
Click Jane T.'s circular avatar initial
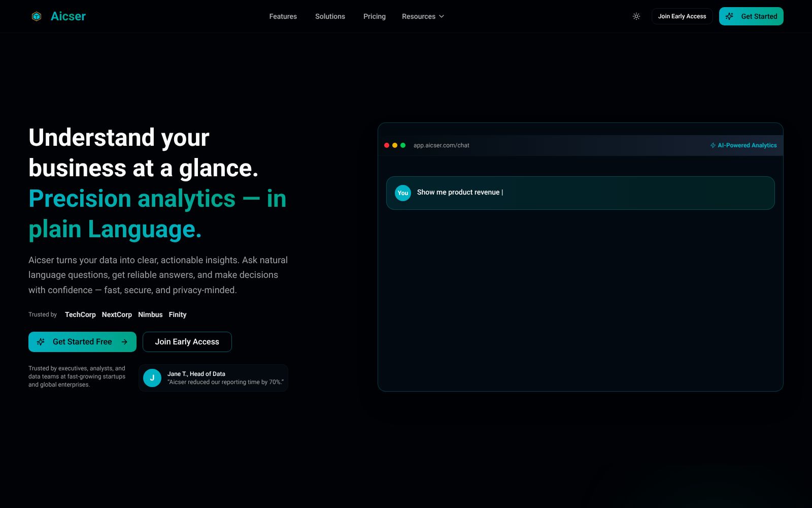pos(152,377)
